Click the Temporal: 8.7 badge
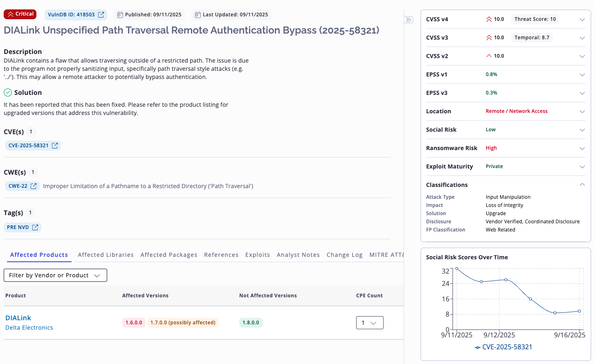Viewport: 595px width, 364px height. click(532, 38)
